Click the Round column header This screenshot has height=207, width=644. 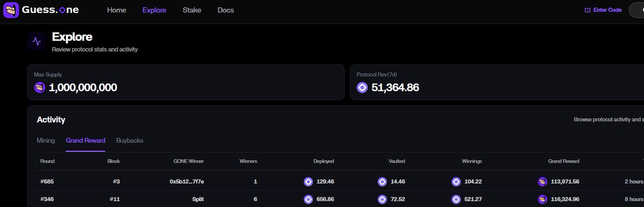[47, 161]
